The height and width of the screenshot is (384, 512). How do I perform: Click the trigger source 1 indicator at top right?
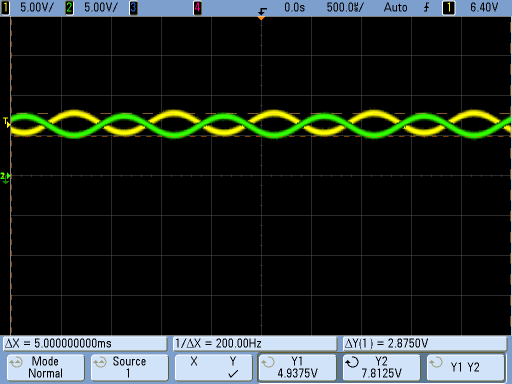[448, 8]
